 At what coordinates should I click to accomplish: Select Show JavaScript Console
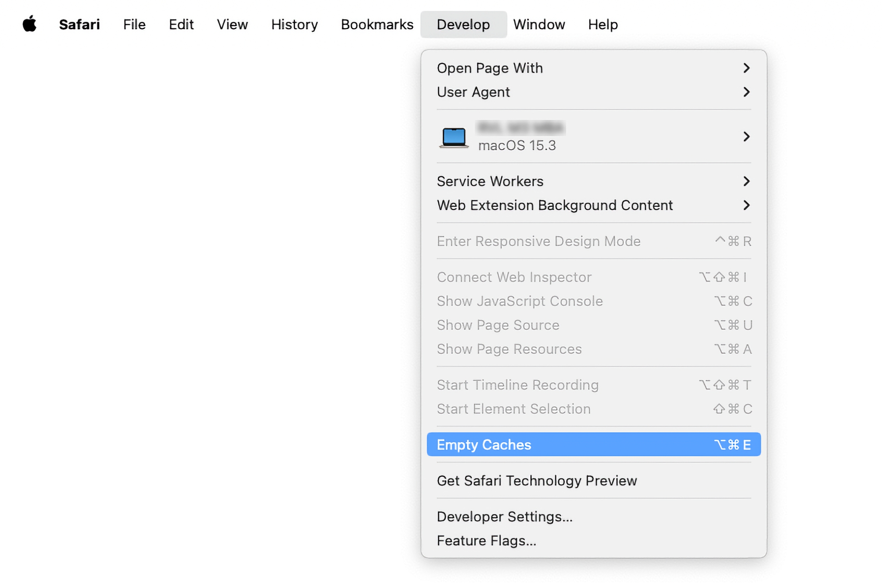click(520, 301)
